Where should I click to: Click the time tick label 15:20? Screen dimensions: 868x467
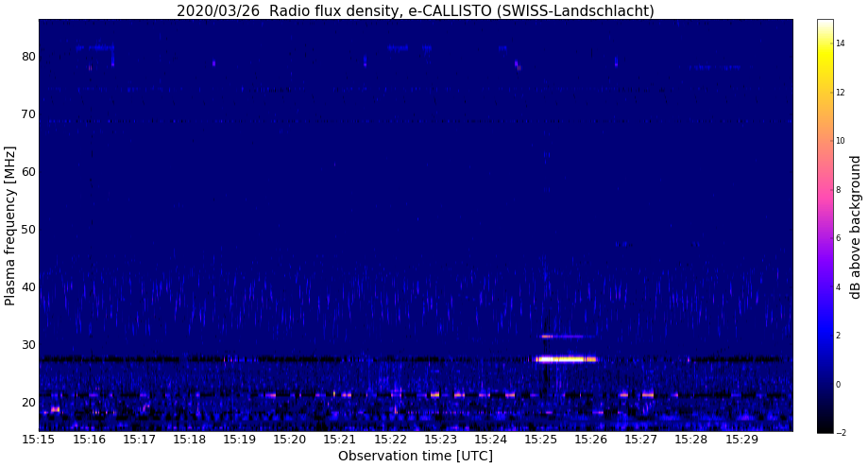290,440
